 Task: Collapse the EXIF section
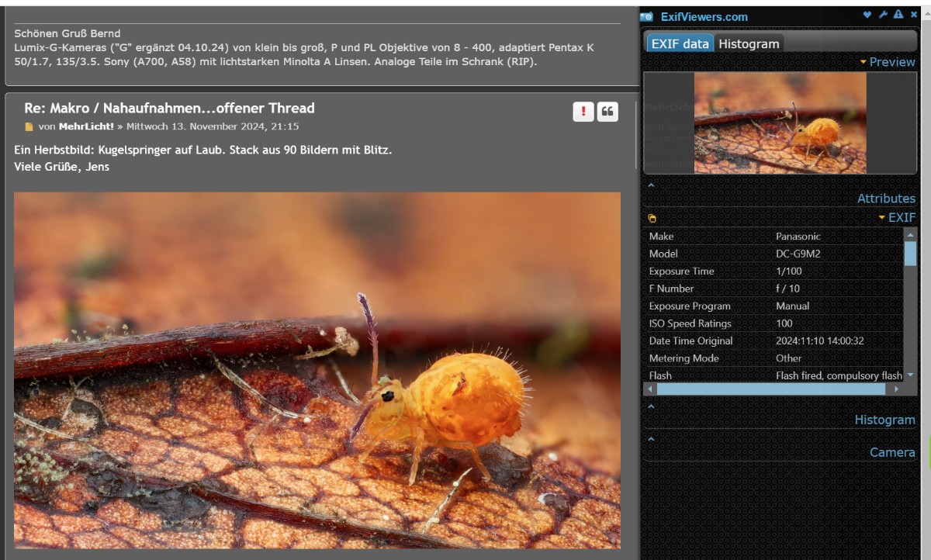pyautogui.click(x=897, y=218)
